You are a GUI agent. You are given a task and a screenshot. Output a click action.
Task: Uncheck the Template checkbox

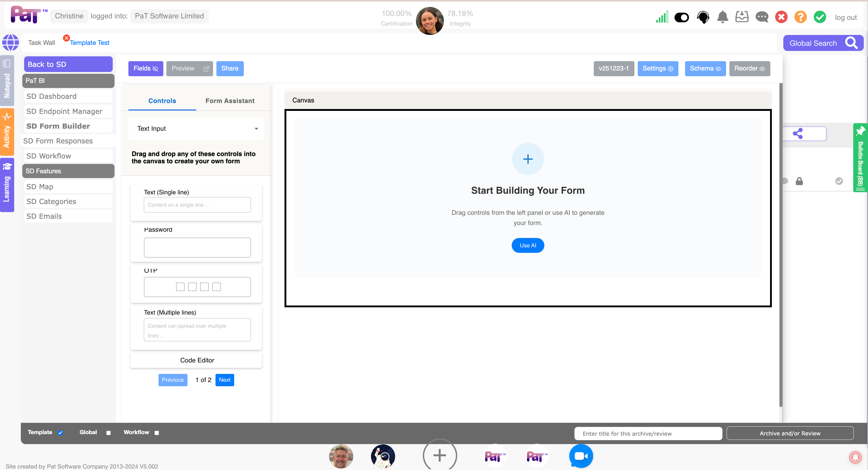(x=60, y=433)
